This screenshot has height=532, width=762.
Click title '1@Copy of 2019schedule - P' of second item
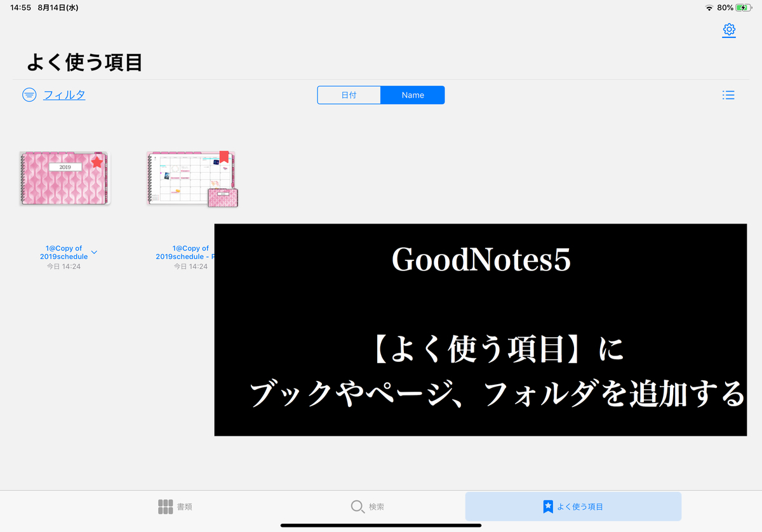[185, 253]
